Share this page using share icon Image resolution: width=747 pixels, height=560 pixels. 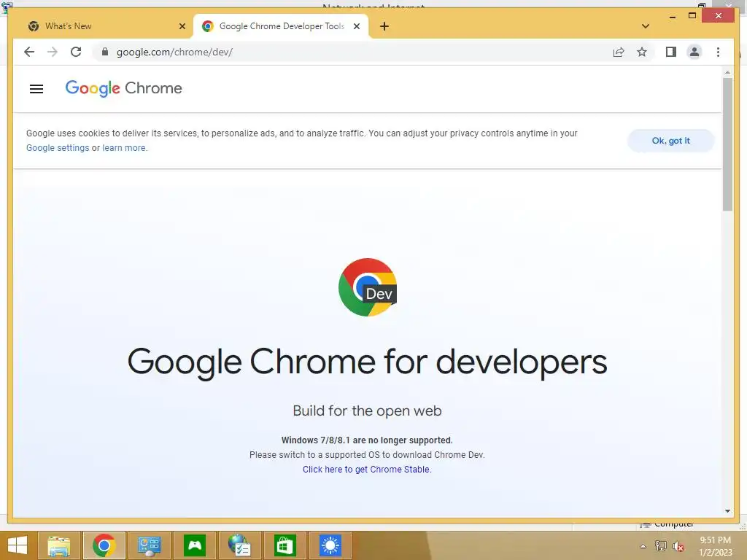(x=619, y=52)
